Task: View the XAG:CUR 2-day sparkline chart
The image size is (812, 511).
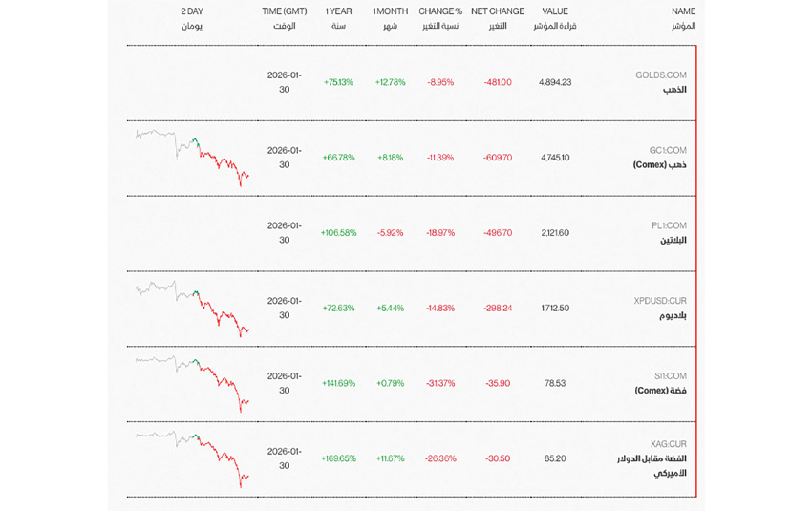Action: 192,458
